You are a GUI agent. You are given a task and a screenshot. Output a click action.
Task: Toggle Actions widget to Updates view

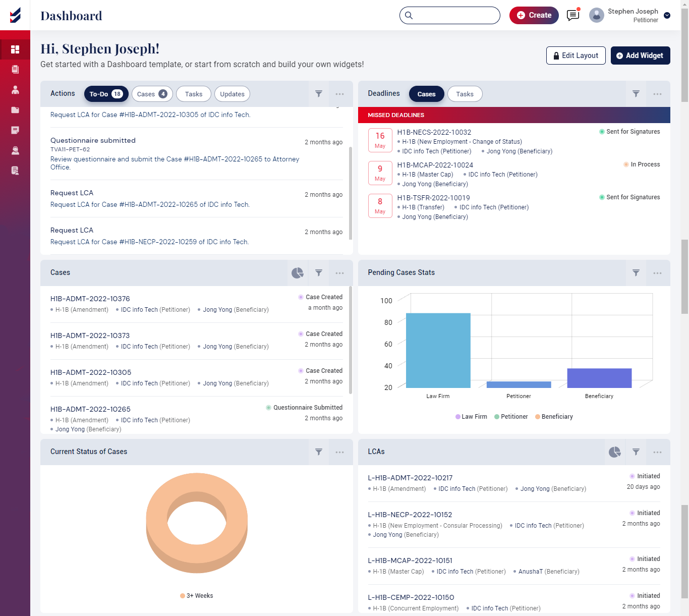pyautogui.click(x=232, y=94)
